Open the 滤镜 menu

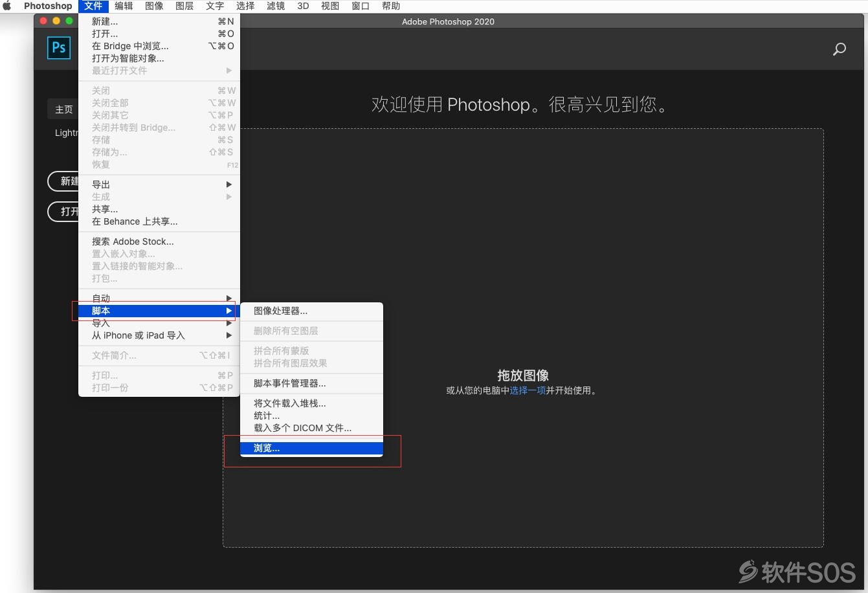[x=276, y=6]
